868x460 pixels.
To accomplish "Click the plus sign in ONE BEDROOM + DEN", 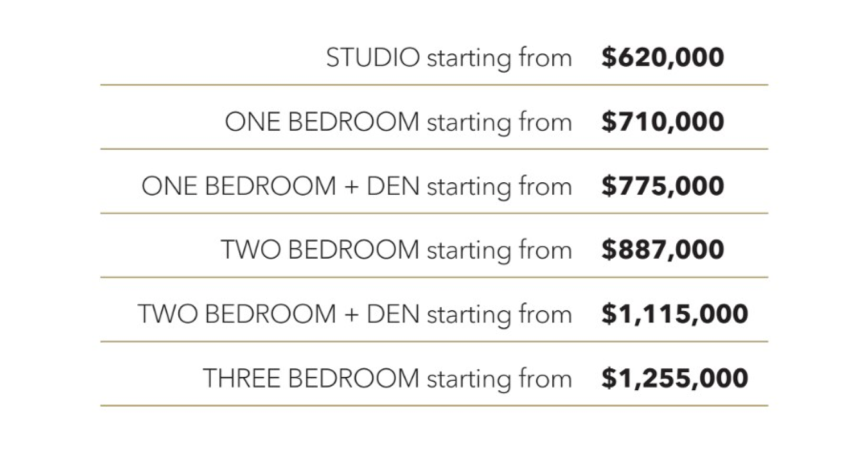I will pyautogui.click(x=351, y=187).
